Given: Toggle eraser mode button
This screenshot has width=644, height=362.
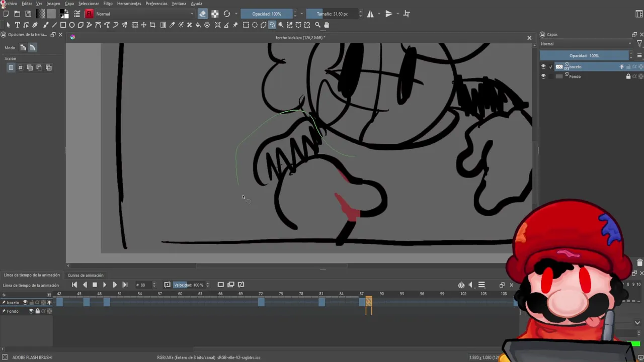Looking at the screenshot, I should coord(202,14).
